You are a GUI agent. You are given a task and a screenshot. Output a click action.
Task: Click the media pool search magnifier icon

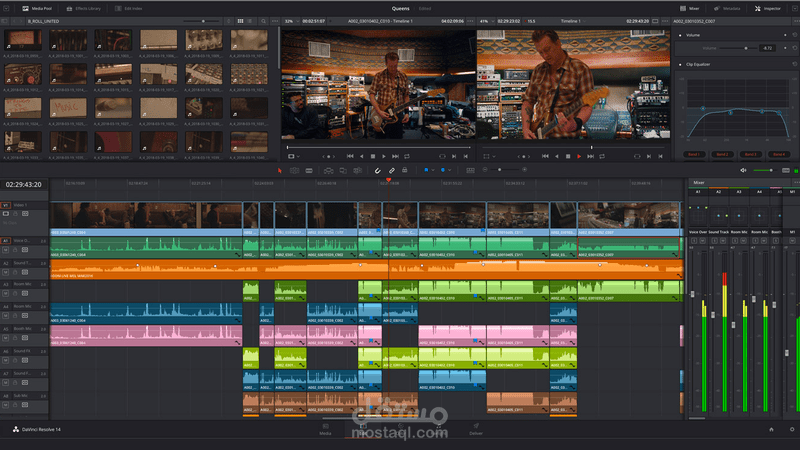pos(263,21)
